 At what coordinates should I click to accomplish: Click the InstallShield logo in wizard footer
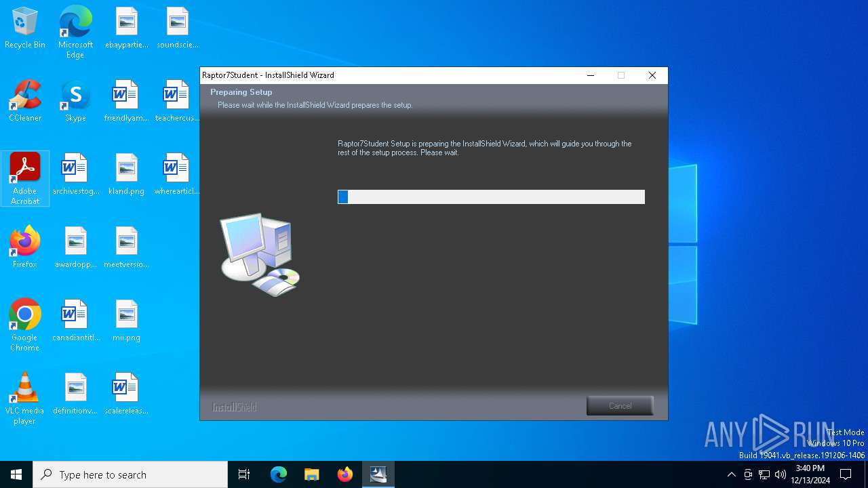pyautogui.click(x=235, y=407)
